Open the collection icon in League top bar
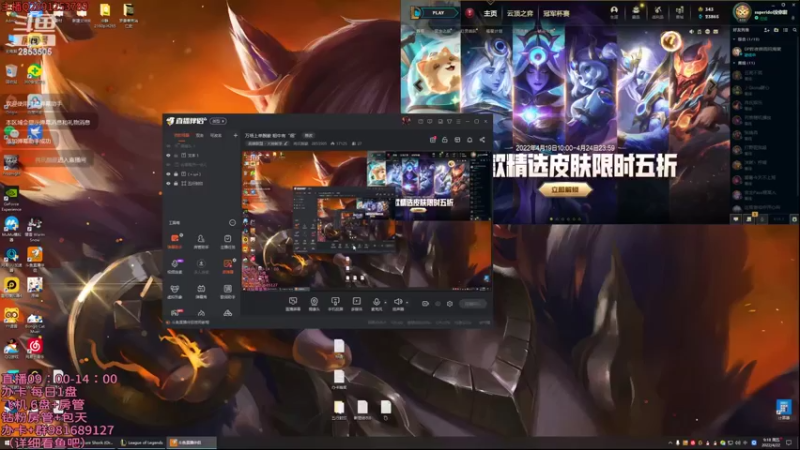Screen dimensions: 800x450 point(636,12)
